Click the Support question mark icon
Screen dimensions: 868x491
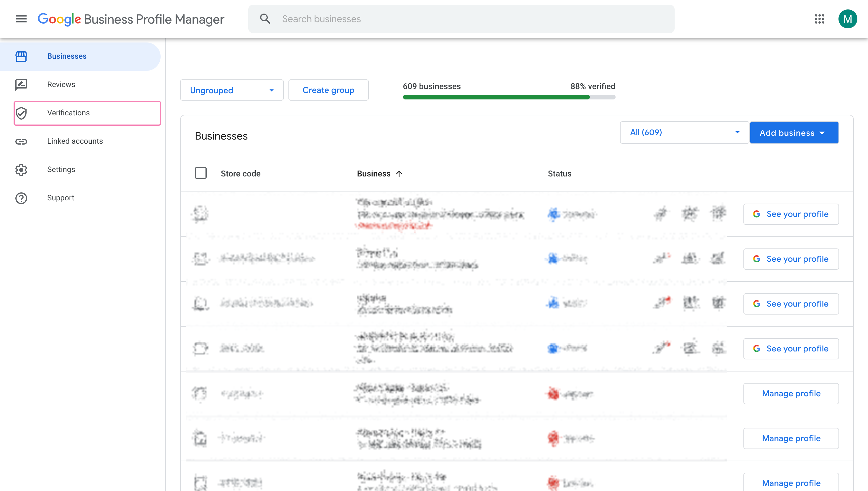21,198
